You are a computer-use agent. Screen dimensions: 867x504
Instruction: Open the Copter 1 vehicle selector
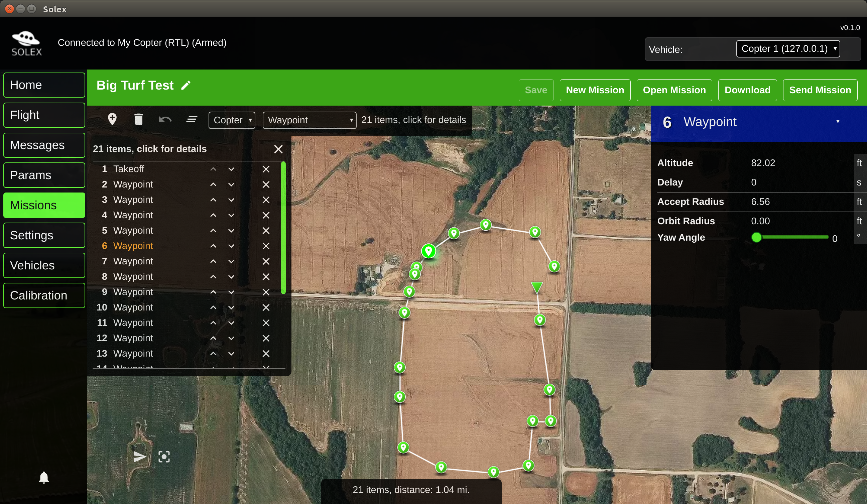click(x=787, y=49)
